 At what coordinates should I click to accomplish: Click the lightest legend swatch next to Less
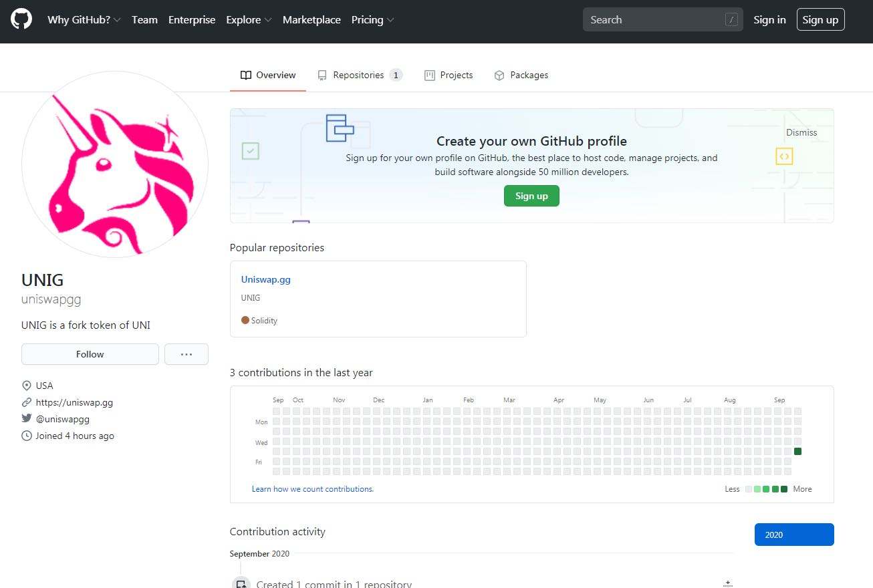pos(749,489)
